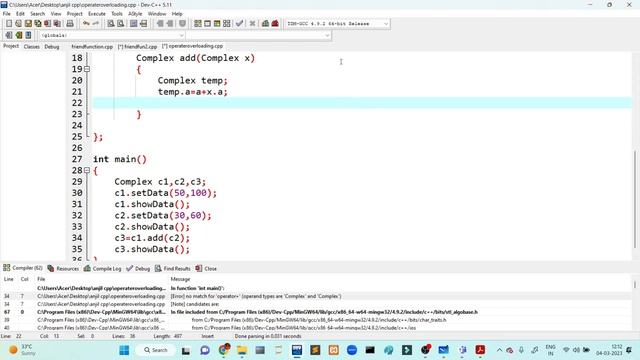
Task: Open the Tools menu
Action: (117, 13)
